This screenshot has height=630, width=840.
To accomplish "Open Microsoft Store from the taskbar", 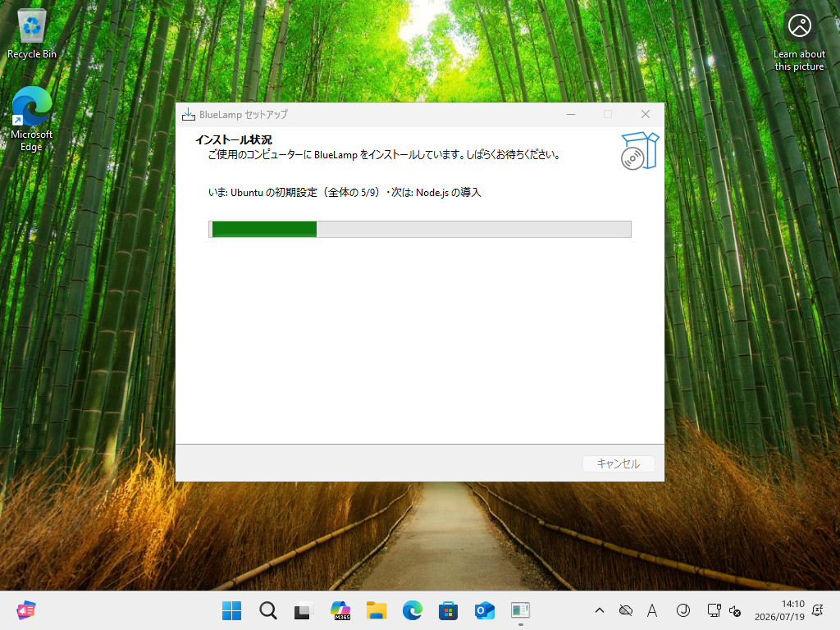I will click(x=449, y=610).
